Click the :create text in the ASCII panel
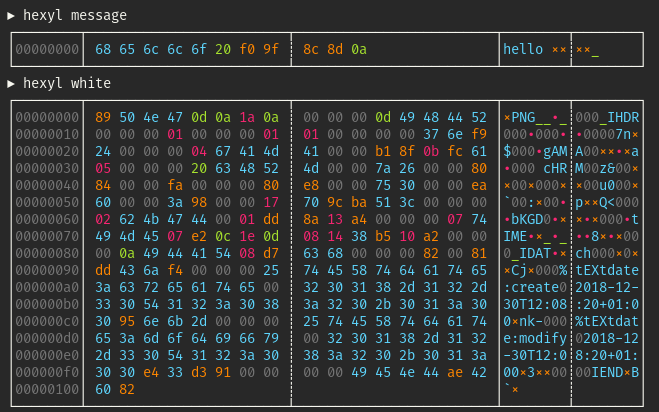This screenshot has height=412, width=659. coord(531,287)
